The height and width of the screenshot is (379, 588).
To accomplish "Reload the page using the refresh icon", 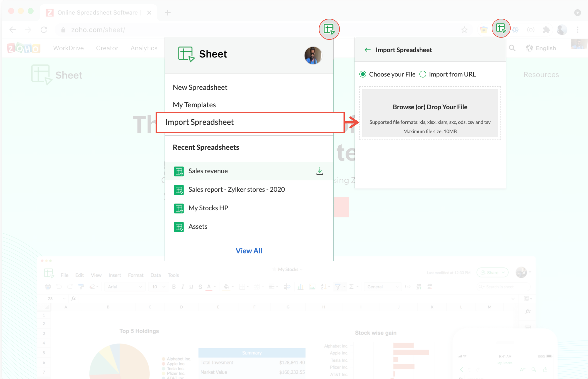I will 44,30.
